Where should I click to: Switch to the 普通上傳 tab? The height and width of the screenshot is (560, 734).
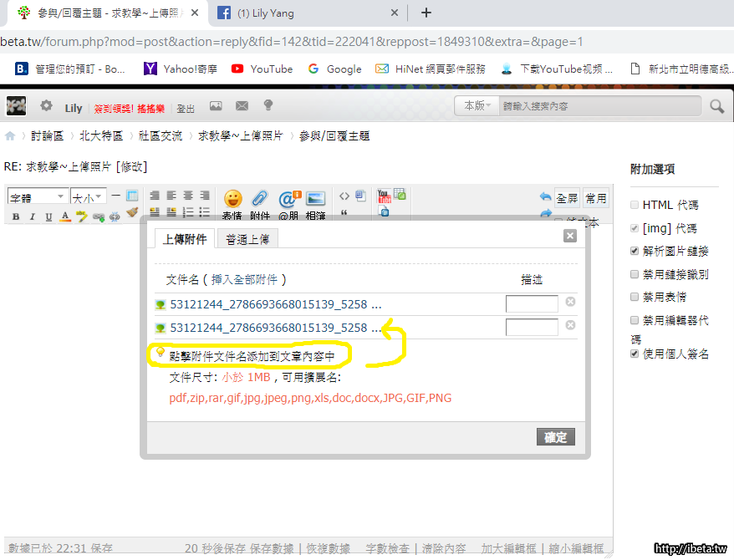[247, 239]
